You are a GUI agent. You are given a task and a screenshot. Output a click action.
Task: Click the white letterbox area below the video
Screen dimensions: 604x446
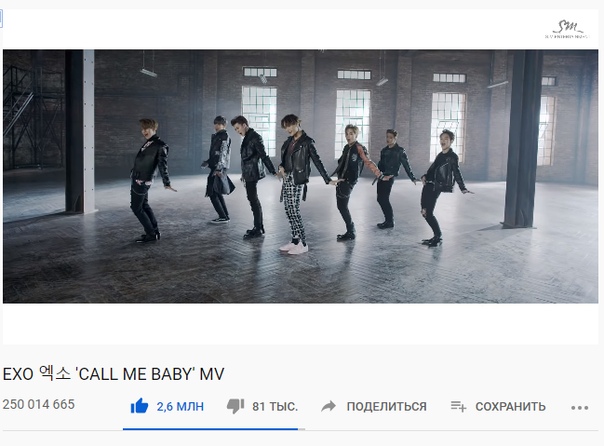300,324
